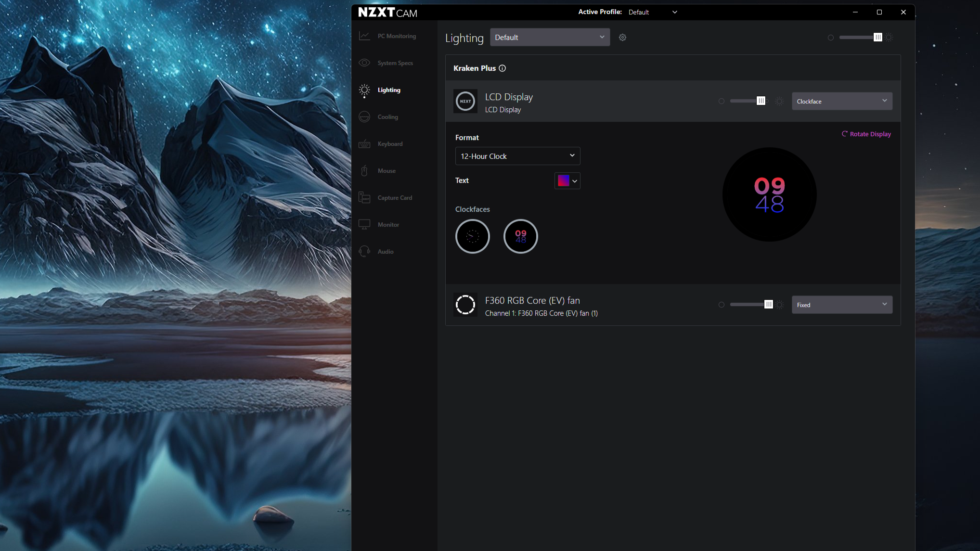Open the Text color swatch picker
This screenshot has height=551, width=980.
pyautogui.click(x=567, y=180)
